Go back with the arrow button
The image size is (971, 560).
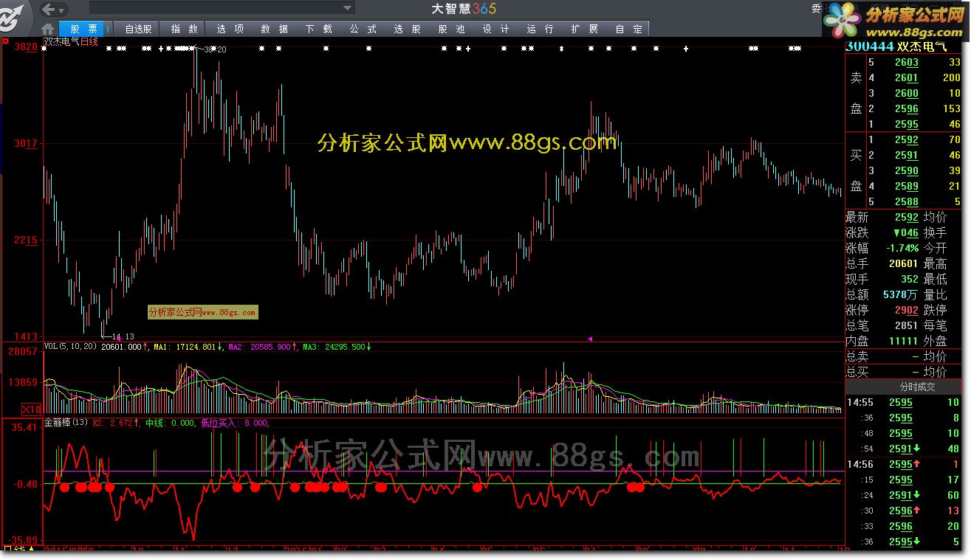48,10
